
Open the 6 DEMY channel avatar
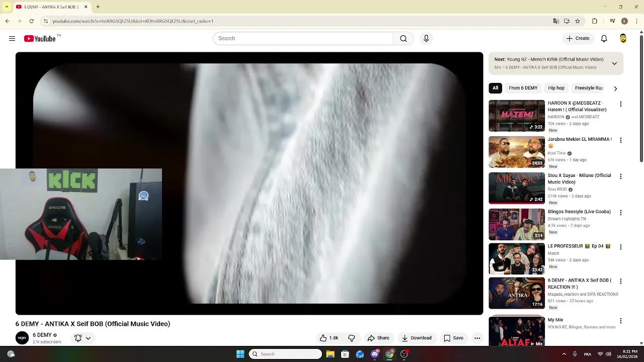click(22, 338)
